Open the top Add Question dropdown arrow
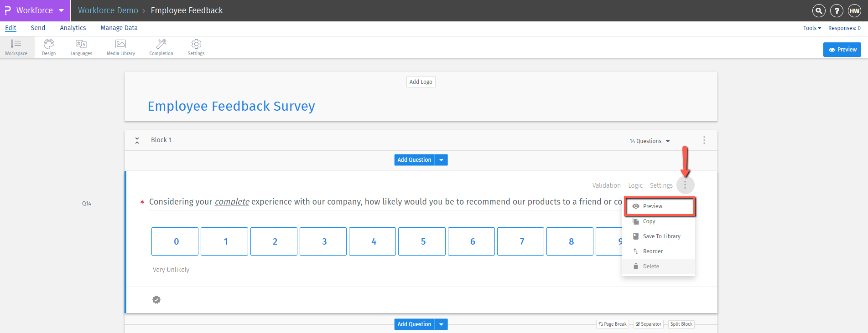Image resolution: width=868 pixels, height=333 pixels. [x=441, y=160]
